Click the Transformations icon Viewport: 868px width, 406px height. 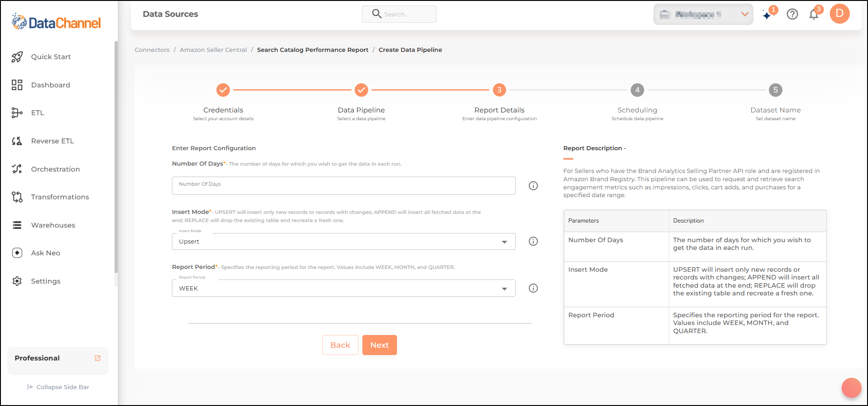point(17,197)
